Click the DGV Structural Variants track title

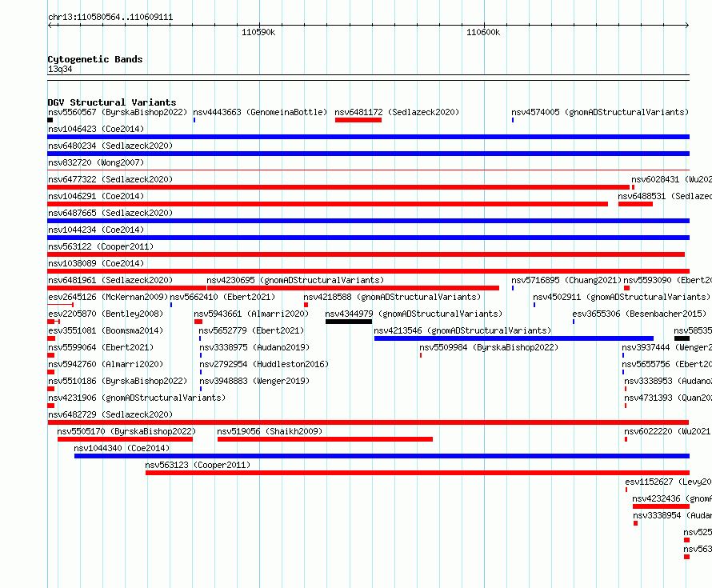pos(112,102)
